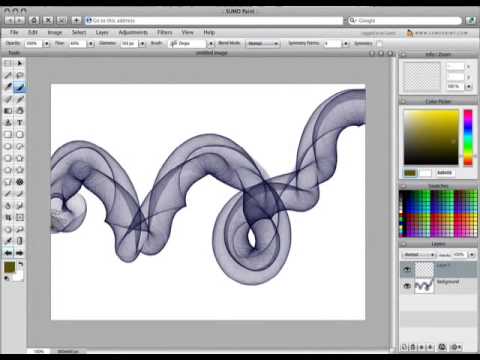The image size is (480, 360).
Task: Create a new layer in Layers panel
Action: tap(404, 347)
